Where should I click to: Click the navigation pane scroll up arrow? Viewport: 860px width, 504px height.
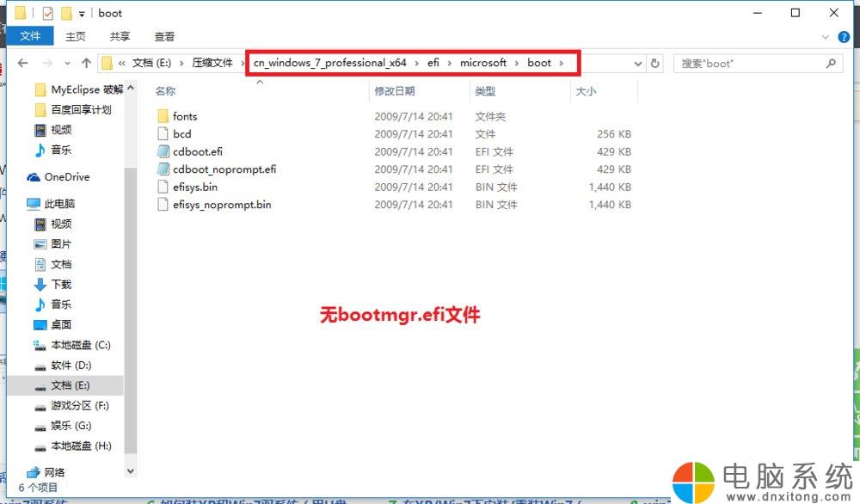tap(131, 88)
